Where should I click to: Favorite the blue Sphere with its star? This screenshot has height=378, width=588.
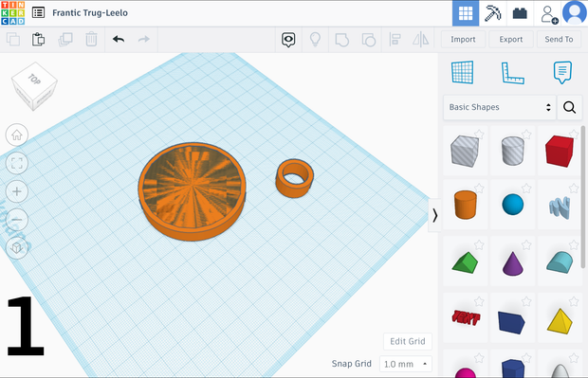[526, 189]
